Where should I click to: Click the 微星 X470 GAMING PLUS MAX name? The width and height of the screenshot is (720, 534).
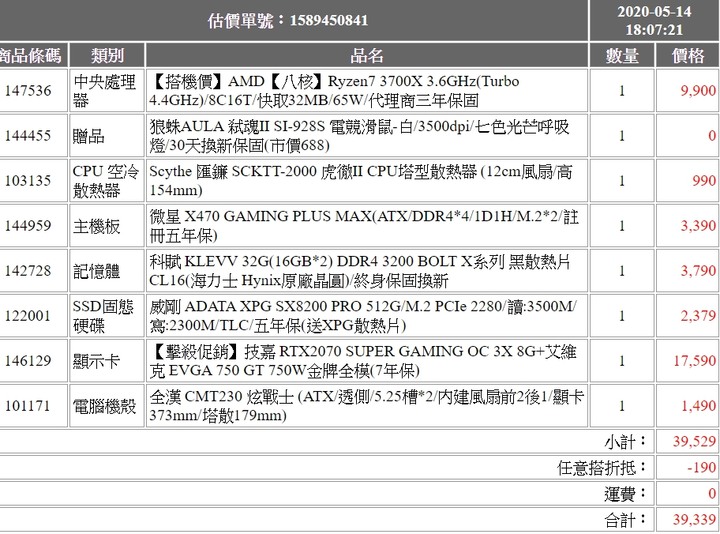coord(364,225)
